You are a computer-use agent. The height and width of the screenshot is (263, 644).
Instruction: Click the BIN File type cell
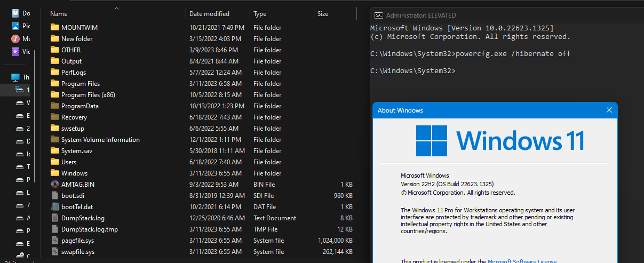coord(265,184)
